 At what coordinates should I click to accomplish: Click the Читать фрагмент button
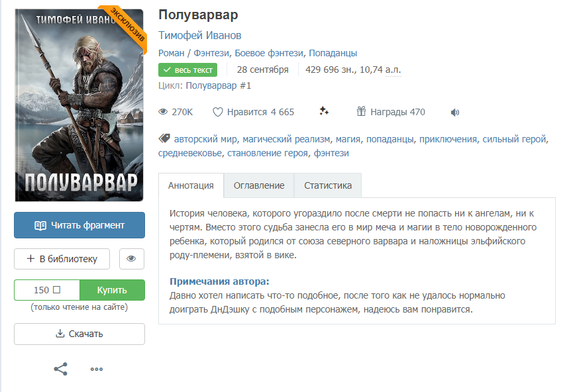pyautogui.click(x=79, y=225)
